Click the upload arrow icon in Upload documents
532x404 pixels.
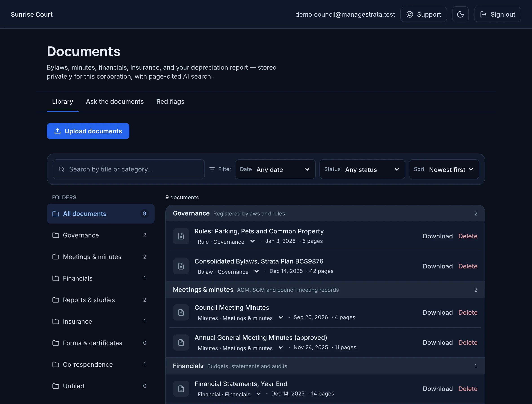click(x=58, y=131)
